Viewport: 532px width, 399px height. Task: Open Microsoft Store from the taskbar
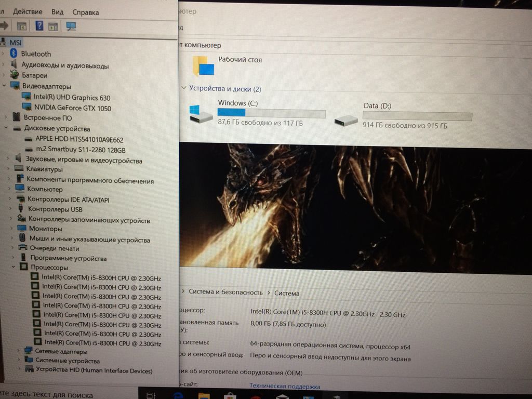coord(229,395)
